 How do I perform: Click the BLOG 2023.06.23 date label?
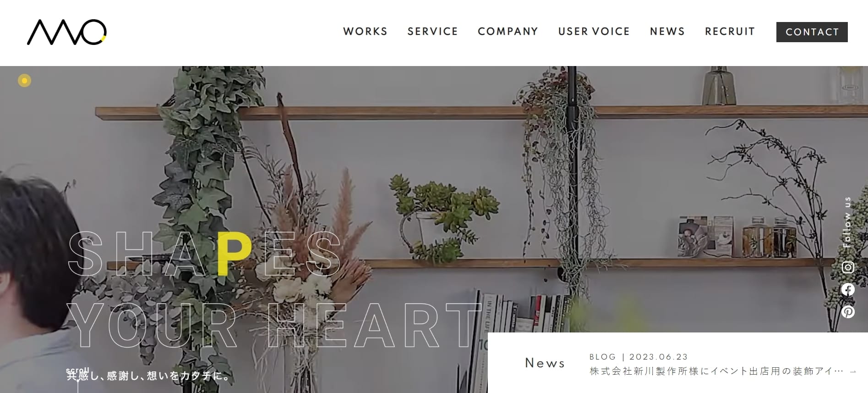pos(639,357)
